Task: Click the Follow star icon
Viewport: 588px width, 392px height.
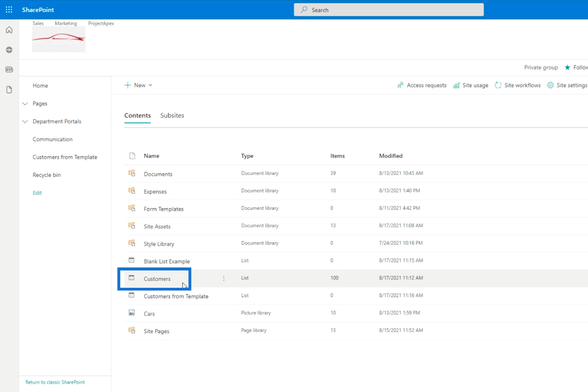Action: pos(567,68)
